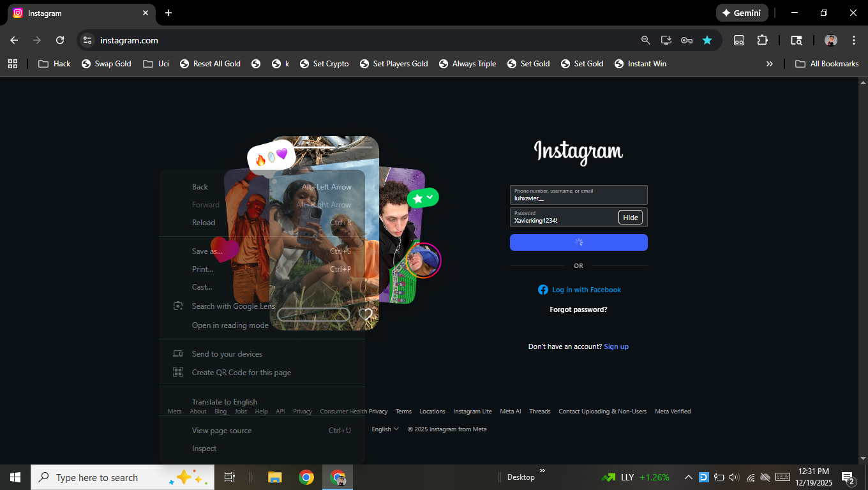Open the Always Triple bookmark
This screenshot has height=490, width=868.
coord(467,64)
